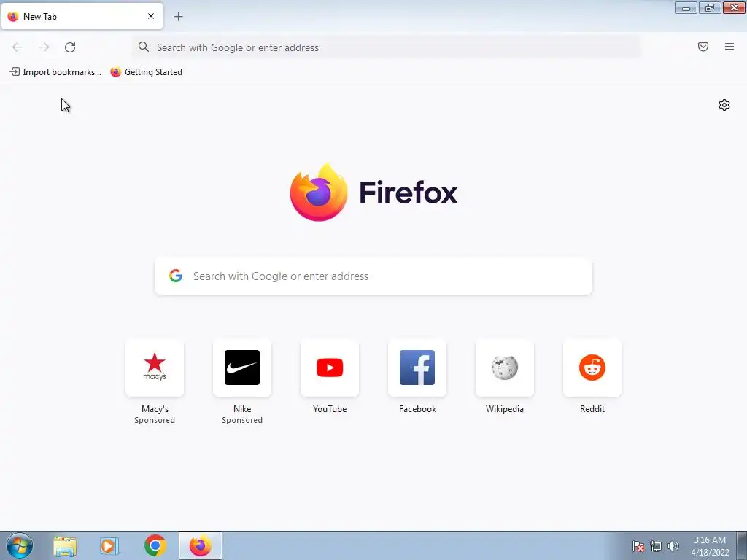
Task: Open the Windows Start menu
Action: tap(20, 545)
